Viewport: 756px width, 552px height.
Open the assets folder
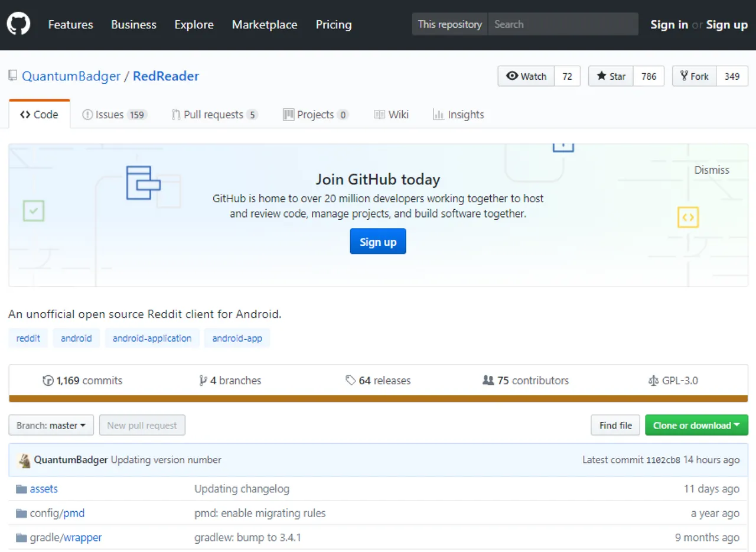[x=44, y=489]
